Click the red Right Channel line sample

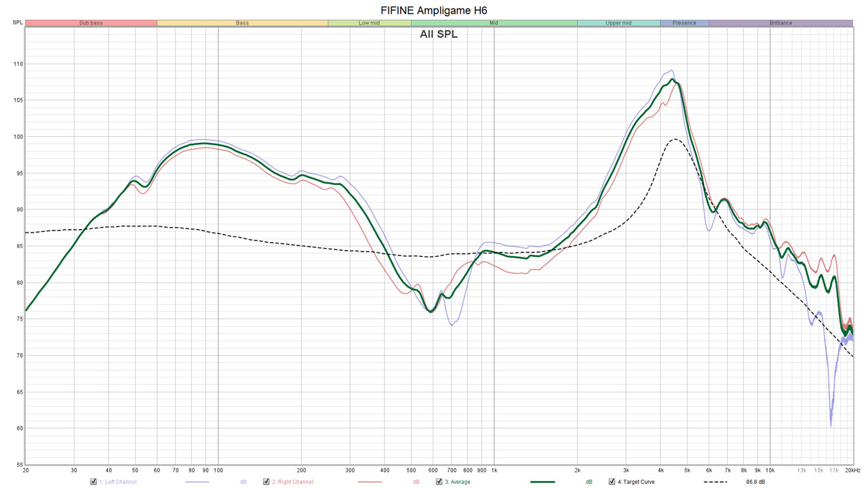point(370,482)
